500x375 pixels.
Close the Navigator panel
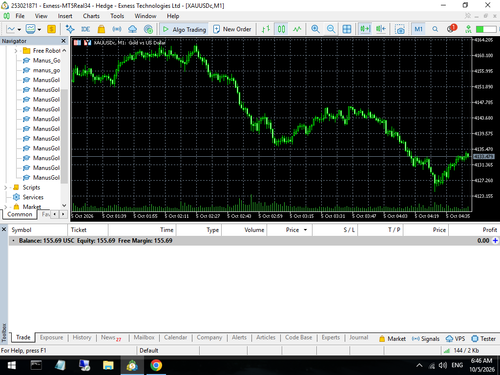point(63,41)
